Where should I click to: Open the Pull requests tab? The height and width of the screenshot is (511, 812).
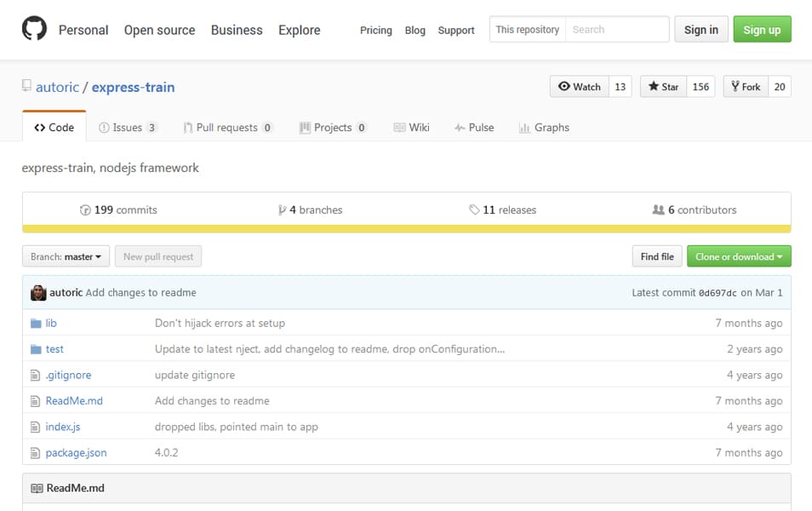click(x=226, y=128)
